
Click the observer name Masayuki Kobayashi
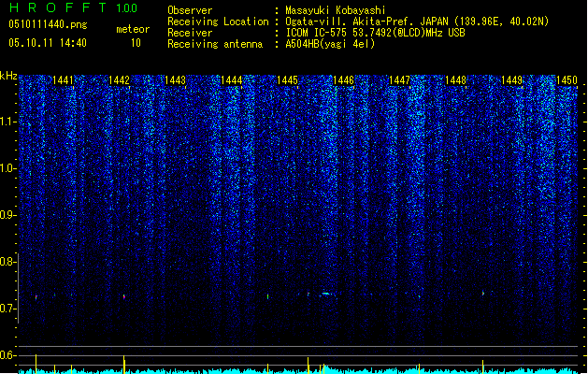pos(335,10)
